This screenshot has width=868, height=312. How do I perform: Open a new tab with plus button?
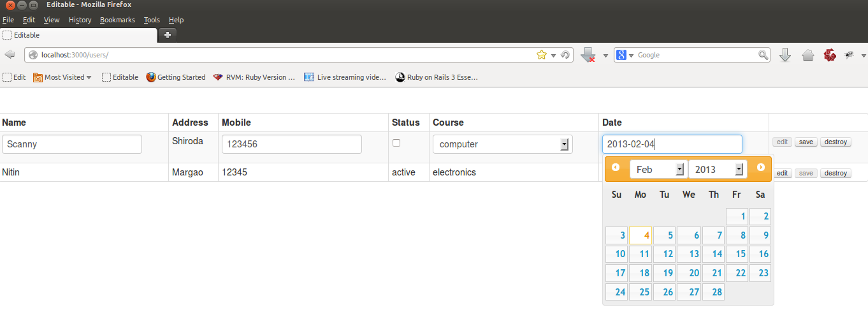click(x=168, y=34)
